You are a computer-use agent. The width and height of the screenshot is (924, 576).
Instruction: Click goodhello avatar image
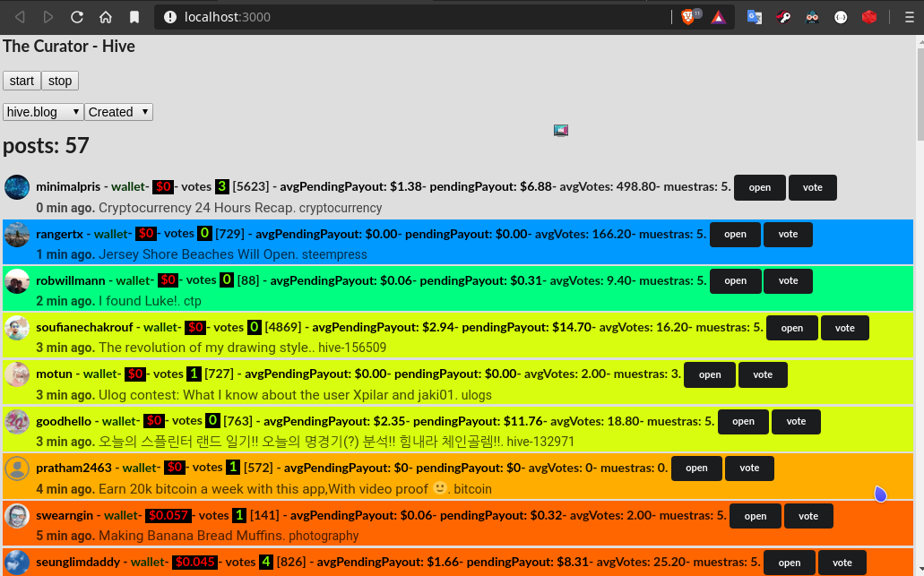pos(17,422)
